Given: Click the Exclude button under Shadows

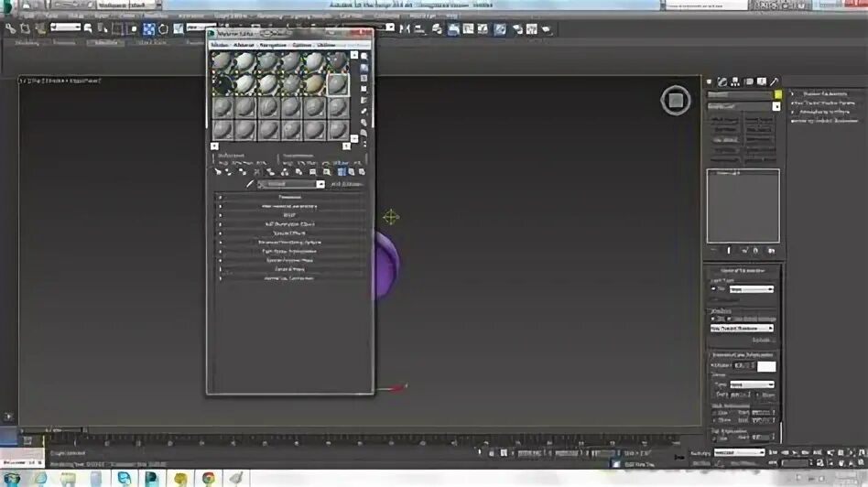Looking at the screenshot, I should (x=764, y=340).
